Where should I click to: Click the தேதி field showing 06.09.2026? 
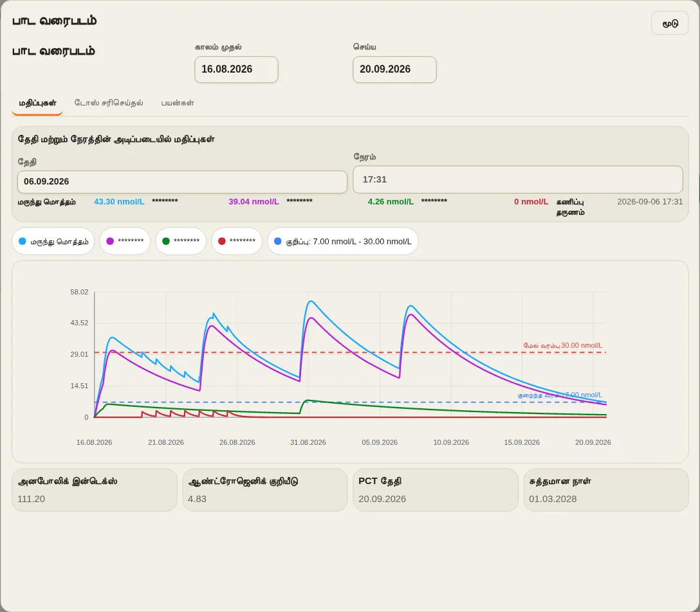pyautogui.click(x=182, y=181)
